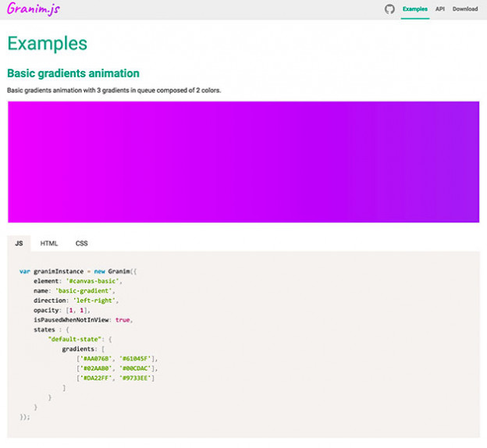Click the gradient description sentence
The image size is (487, 448).
(114, 91)
